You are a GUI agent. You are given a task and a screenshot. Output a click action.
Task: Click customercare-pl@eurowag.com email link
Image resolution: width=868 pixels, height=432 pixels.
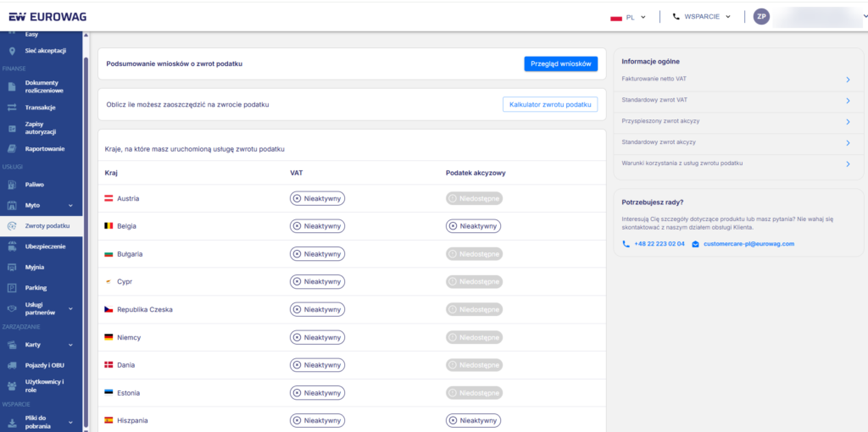pyautogui.click(x=748, y=244)
